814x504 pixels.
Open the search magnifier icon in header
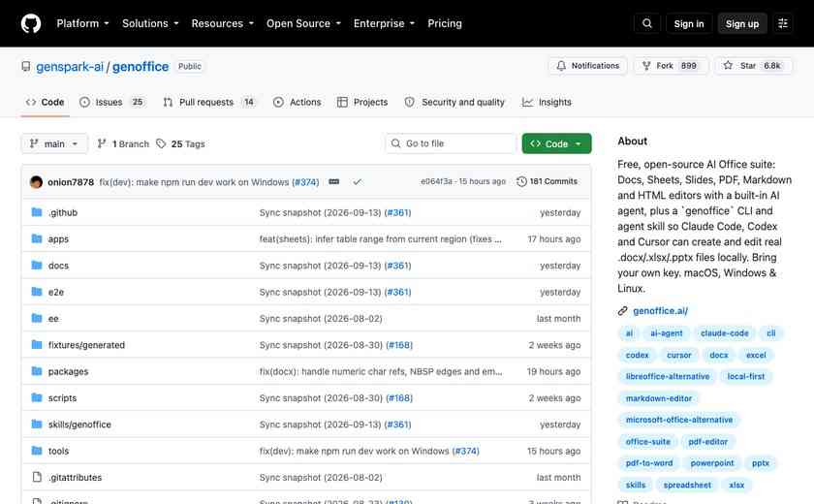tap(647, 23)
